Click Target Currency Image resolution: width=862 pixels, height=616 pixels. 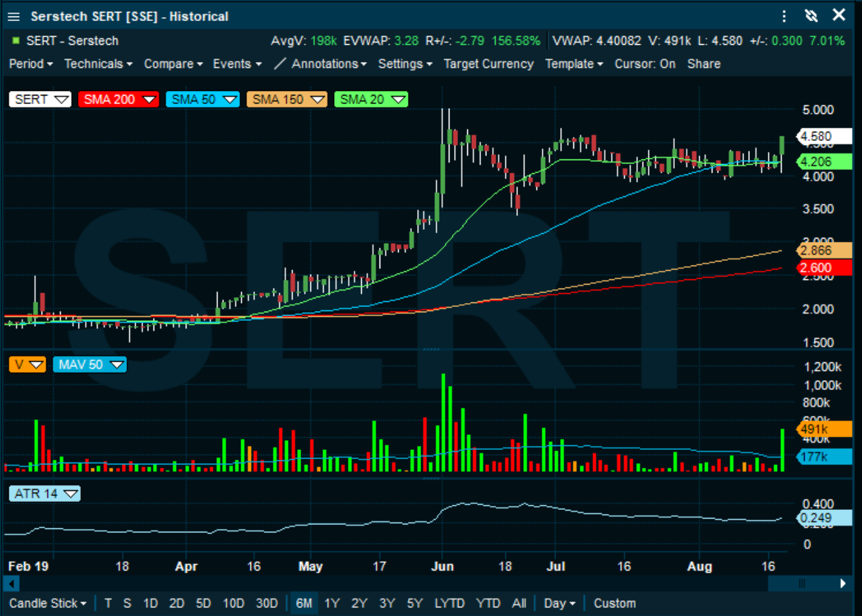(x=488, y=64)
